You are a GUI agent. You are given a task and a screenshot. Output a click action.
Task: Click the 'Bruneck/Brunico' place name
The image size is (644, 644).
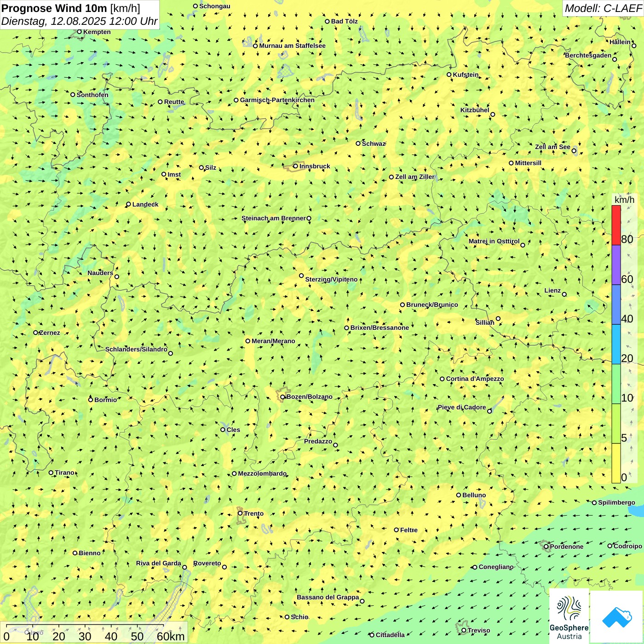(432, 305)
